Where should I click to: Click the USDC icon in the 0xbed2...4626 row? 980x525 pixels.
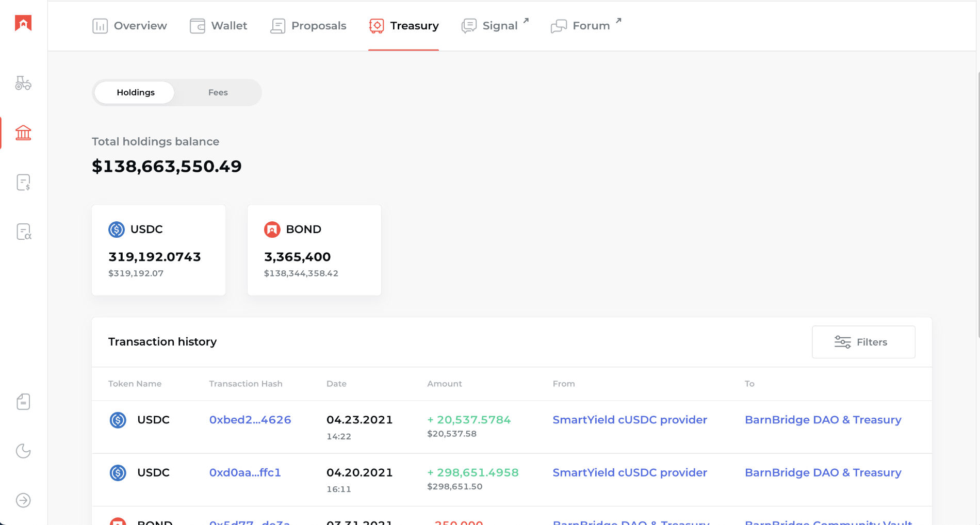coord(118,420)
